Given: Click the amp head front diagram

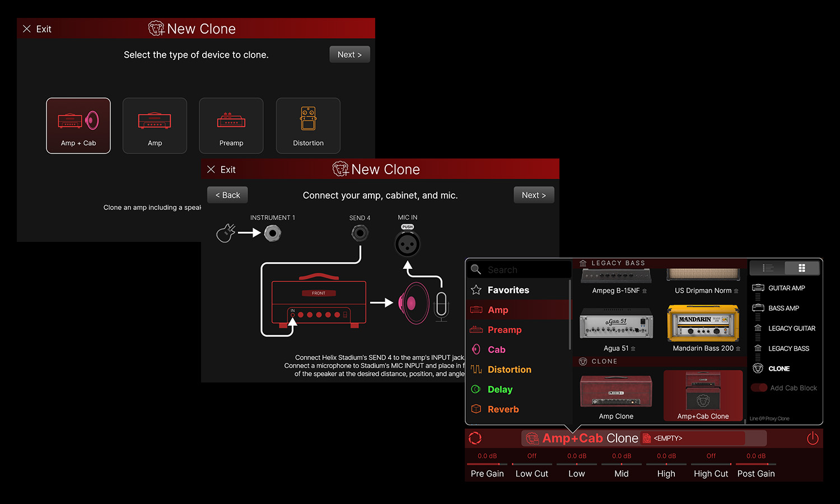Looking at the screenshot, I should (319, 301).
